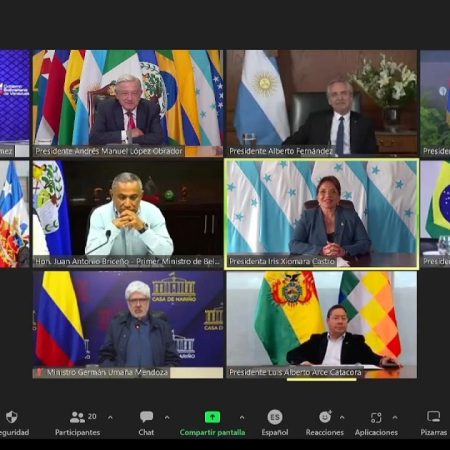Click the Compartir pantalla label
The height and width of the screenshot is (450, 450).
(x=212, y=432)
